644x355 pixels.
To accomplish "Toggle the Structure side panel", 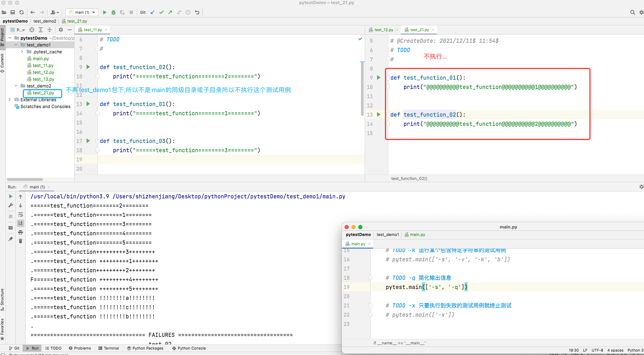I will pyautogui.click(x=2, y=299).
